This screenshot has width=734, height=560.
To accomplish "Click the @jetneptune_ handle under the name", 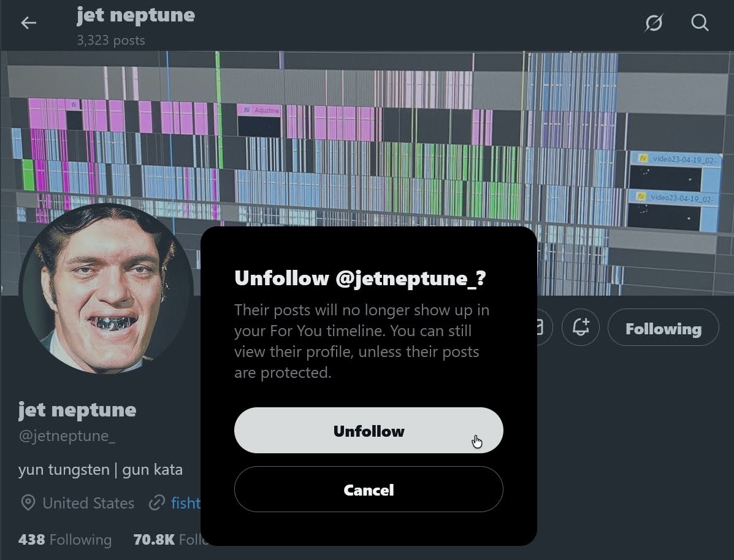I will pyautogui.click(x=66, y=436).
